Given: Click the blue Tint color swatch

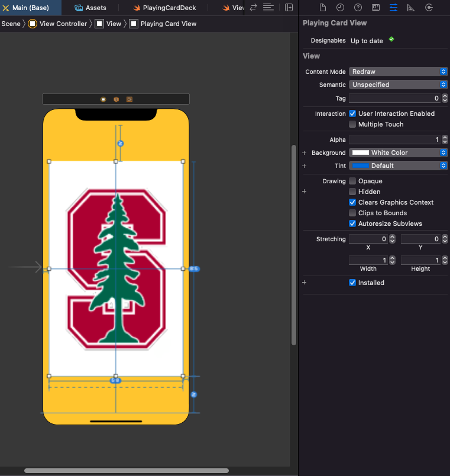Looking at the screenshot, I should coord(361,166).
